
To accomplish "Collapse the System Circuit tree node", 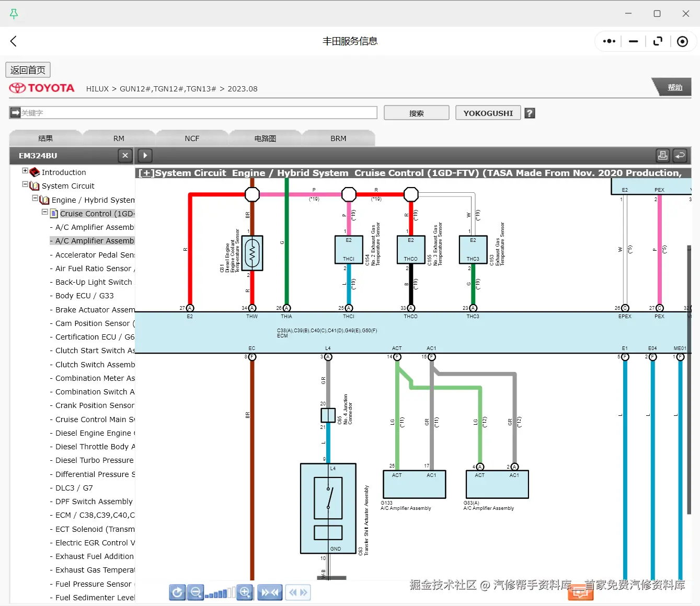I will 25,185.
